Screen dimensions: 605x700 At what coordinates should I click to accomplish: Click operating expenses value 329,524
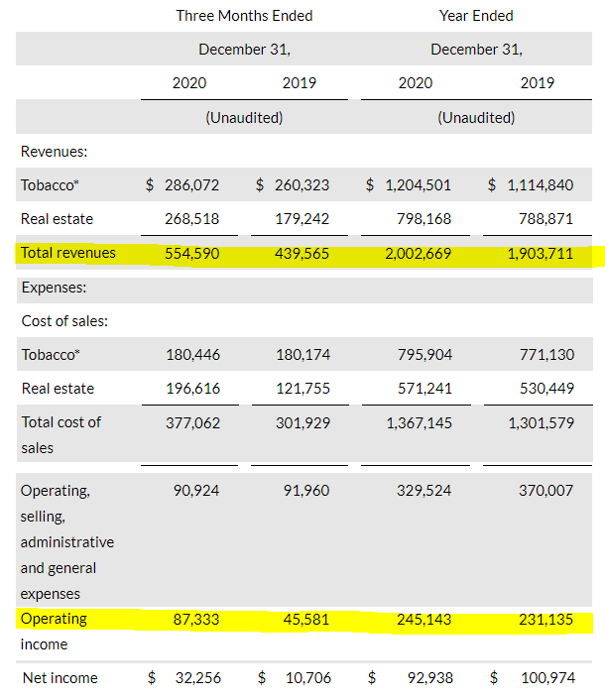click(x=424, y=491)
